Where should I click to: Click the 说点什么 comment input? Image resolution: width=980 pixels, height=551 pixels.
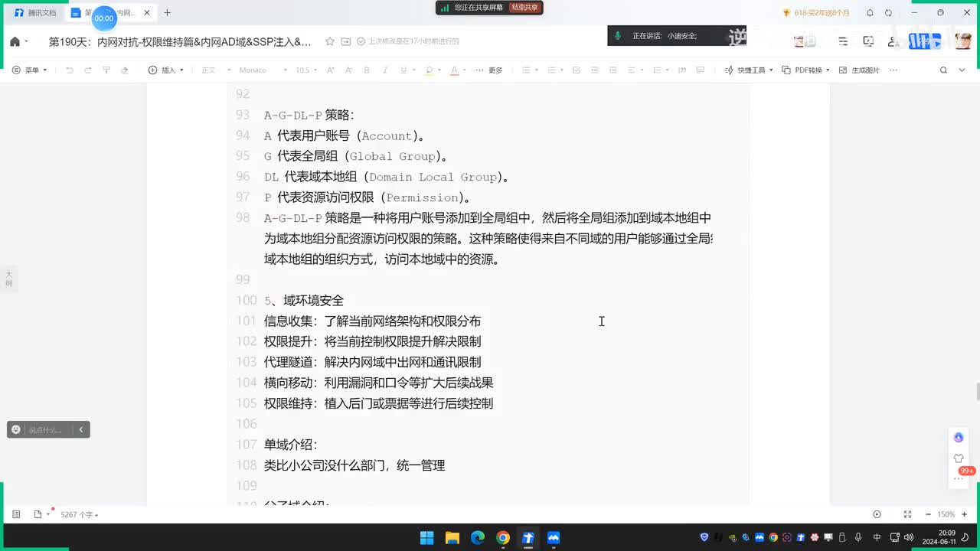46,429
